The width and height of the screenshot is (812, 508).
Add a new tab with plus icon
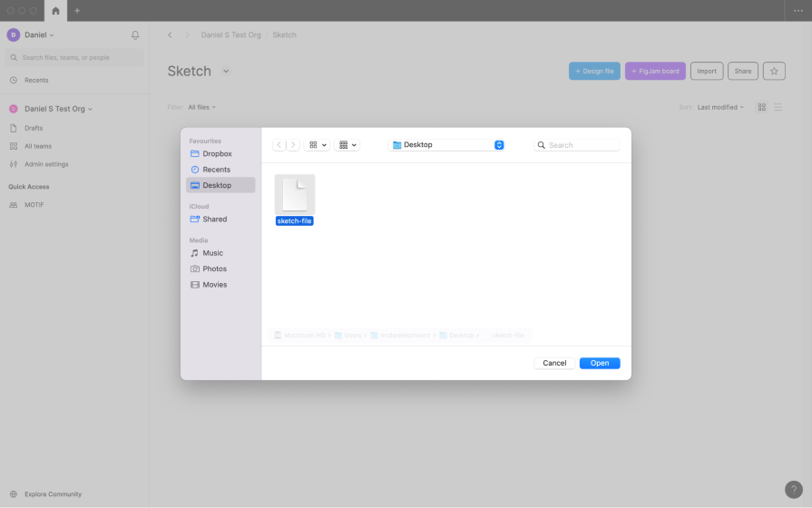tap(77, 11)
